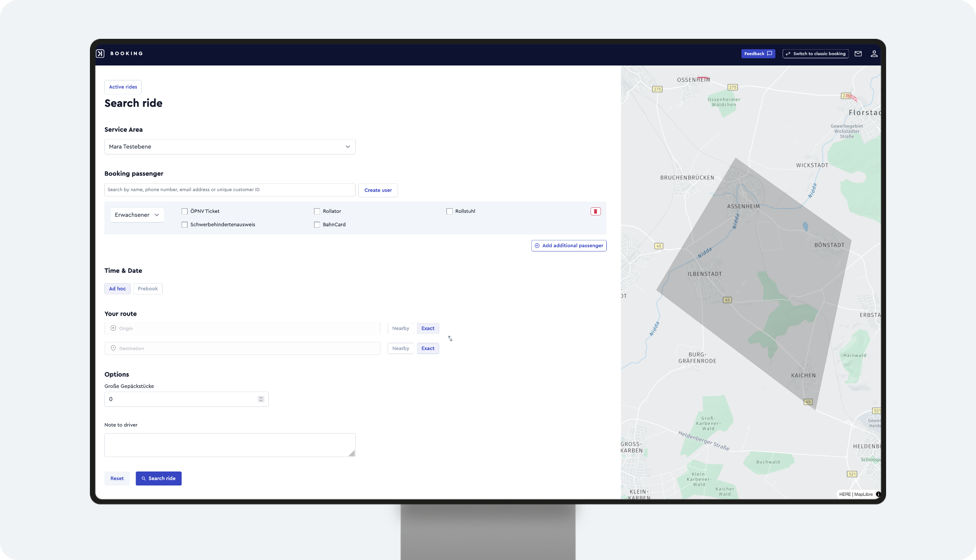Click the map info icon
976x560 pixels.
pos(878,494)
